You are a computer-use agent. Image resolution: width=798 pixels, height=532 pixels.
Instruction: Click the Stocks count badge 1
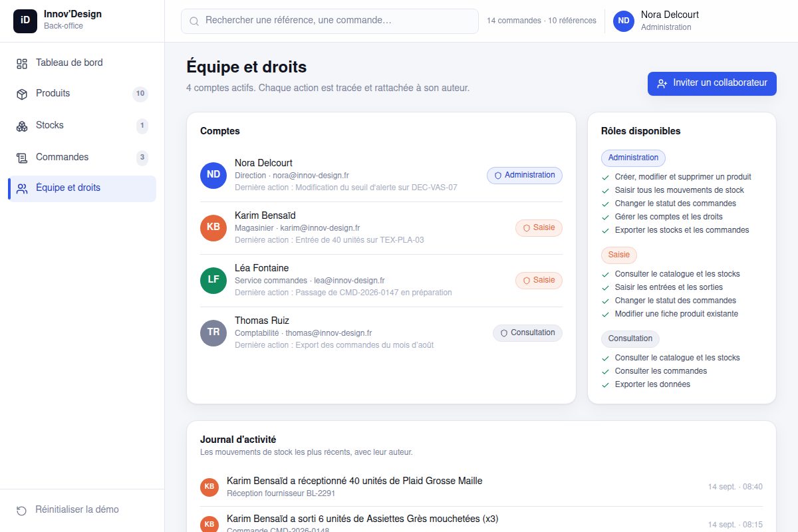point(142,126)
